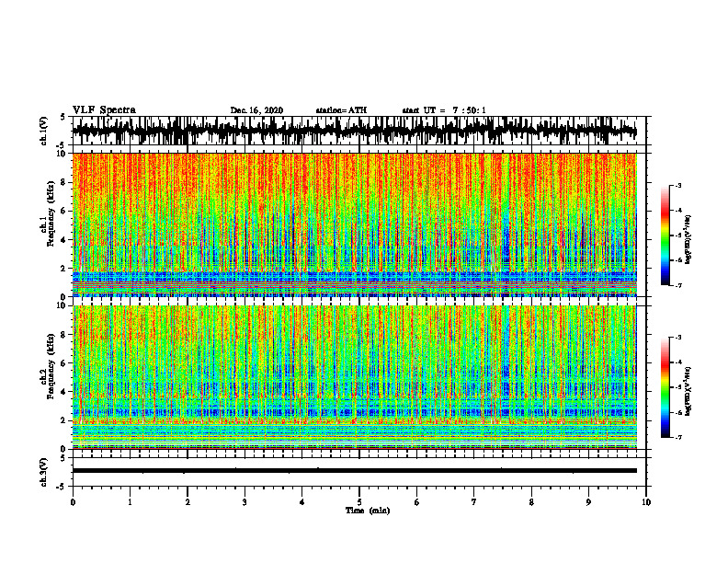728x563 pixels.
Task: Click ch.2 frequency axis tick "2"
Action: (x=63, y=420)
